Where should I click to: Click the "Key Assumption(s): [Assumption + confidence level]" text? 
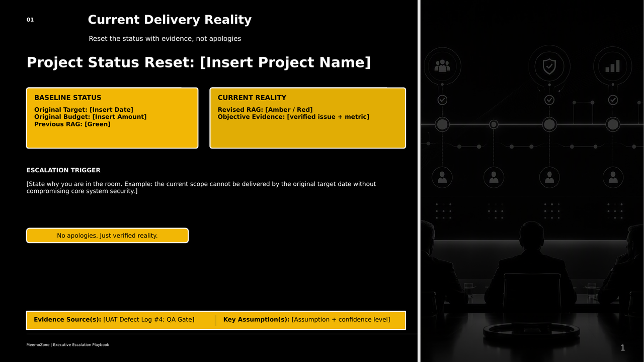306,320
